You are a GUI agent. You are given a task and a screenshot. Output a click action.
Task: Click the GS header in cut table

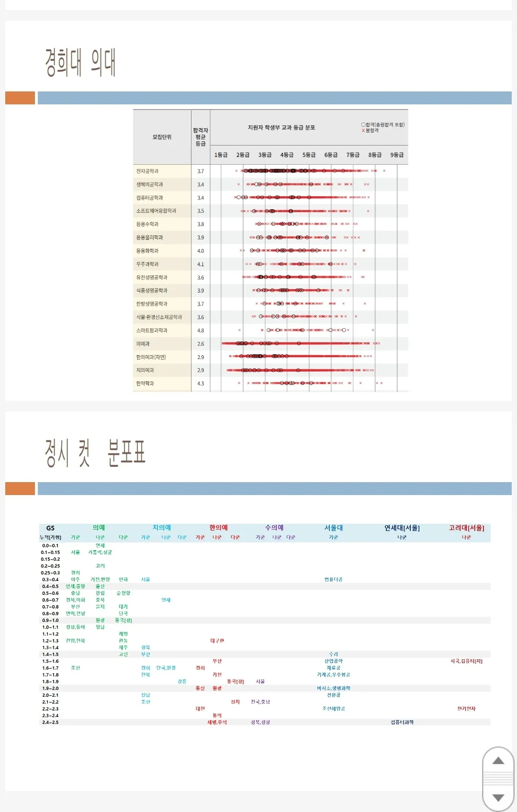pyautogui.click(x=50, y=528)
